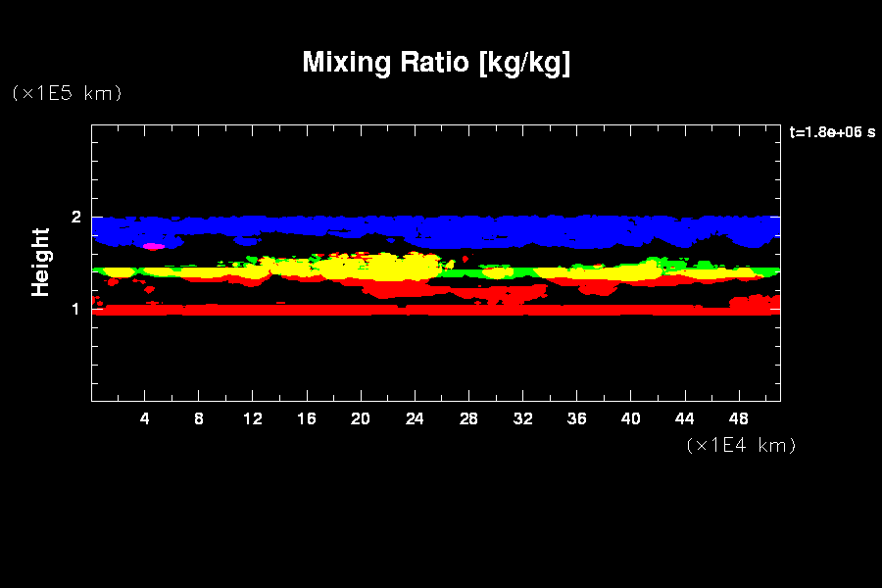Screen dimensions: 882x588
Task: Click the "Height" y-axis label
Action: [40, 262]
